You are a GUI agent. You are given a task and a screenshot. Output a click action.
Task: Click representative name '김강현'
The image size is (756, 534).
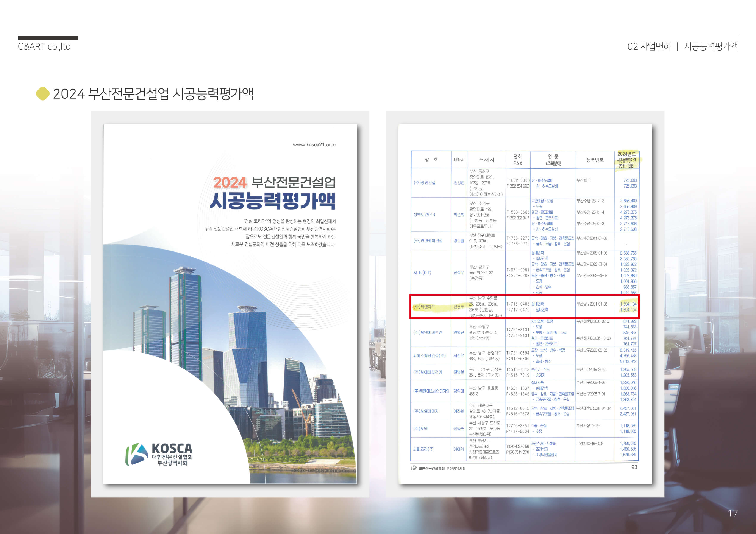[459, 183]
